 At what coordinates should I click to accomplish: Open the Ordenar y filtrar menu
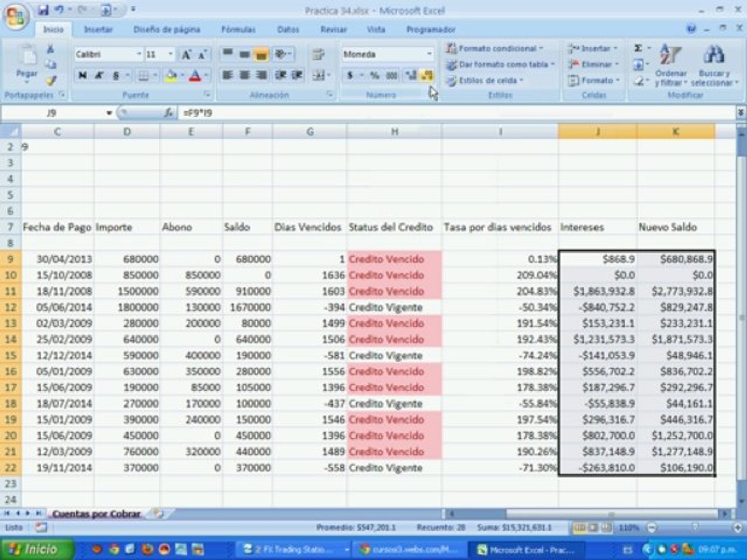pyautogui.click(x=671, y=65)
